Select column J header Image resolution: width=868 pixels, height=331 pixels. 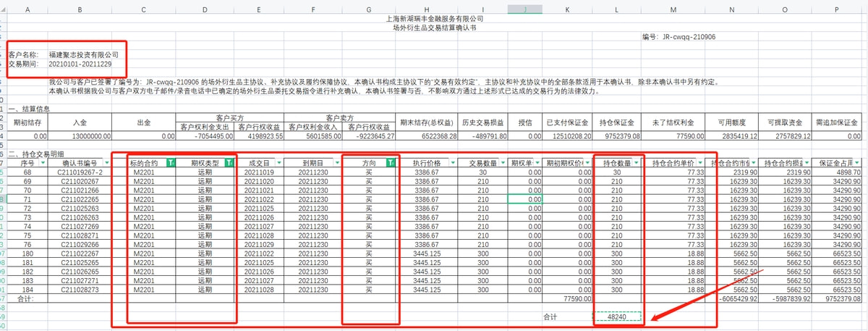tap(524, 8)
